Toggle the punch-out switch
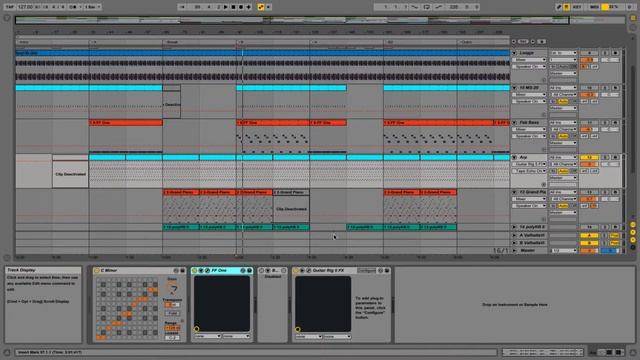 (439, 7)
